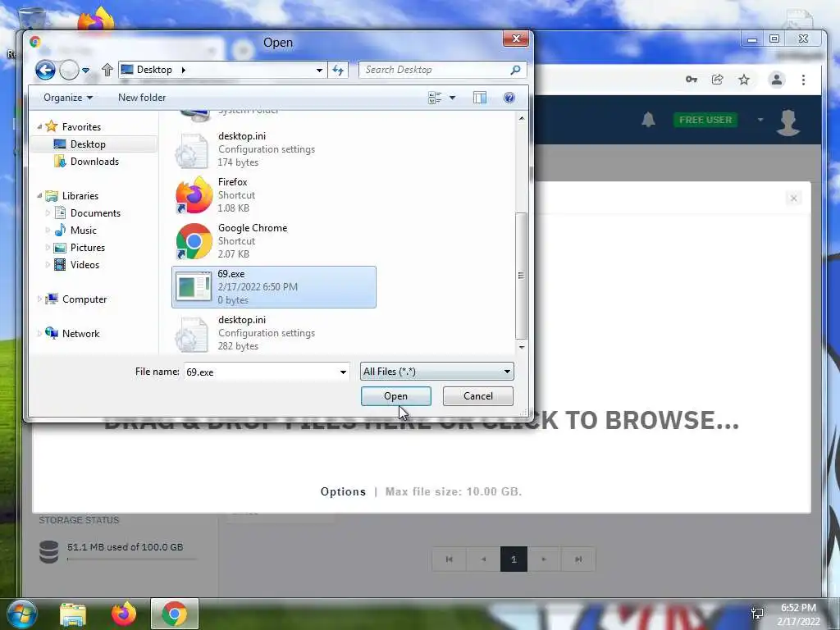
Task: Click the Options link in the upload panel
Action: tap(343, 492)
